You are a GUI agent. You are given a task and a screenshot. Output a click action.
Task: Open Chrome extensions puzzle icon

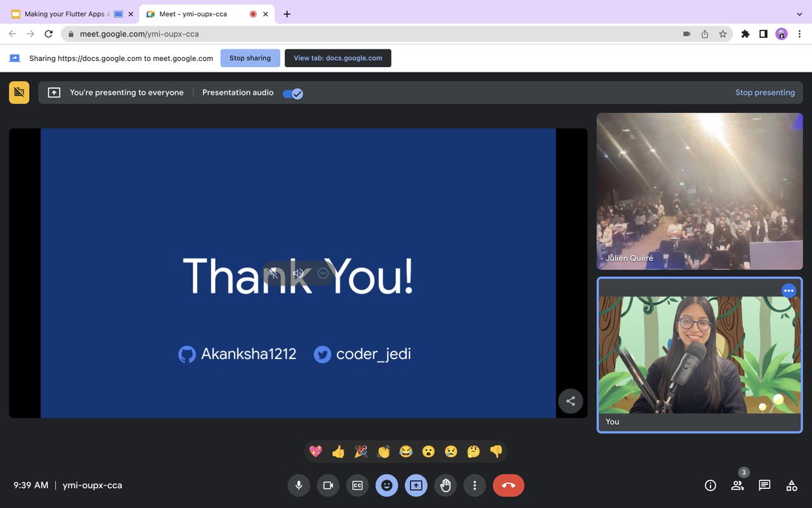point(745,34)
